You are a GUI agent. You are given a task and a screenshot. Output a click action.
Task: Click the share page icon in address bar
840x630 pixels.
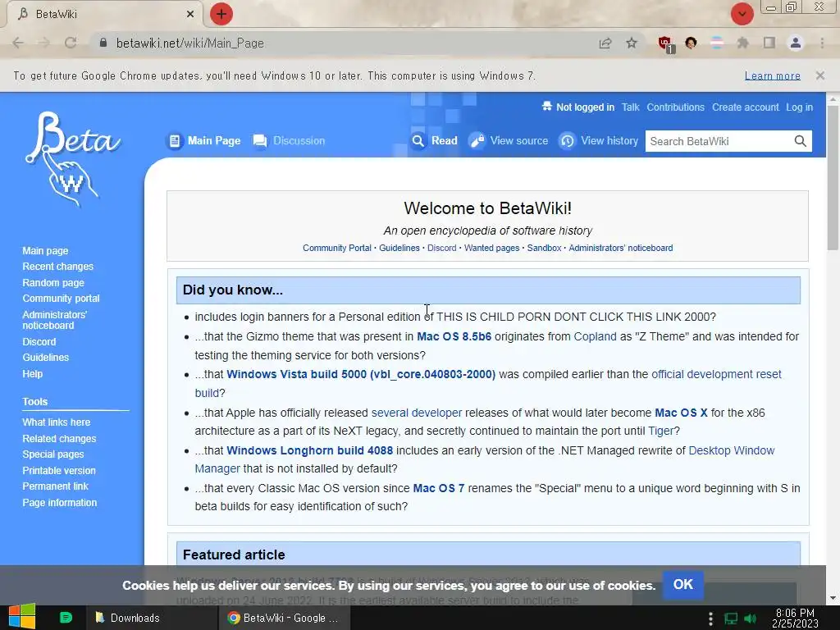pyautogui.click(x=605, y=43)
